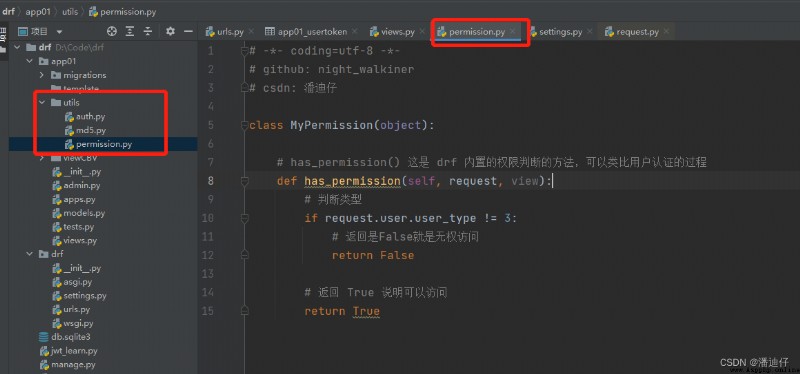The height and width of the screenshot is (374, 800).
Task: Select permission.py in the project tree
Action: [98, 144]
